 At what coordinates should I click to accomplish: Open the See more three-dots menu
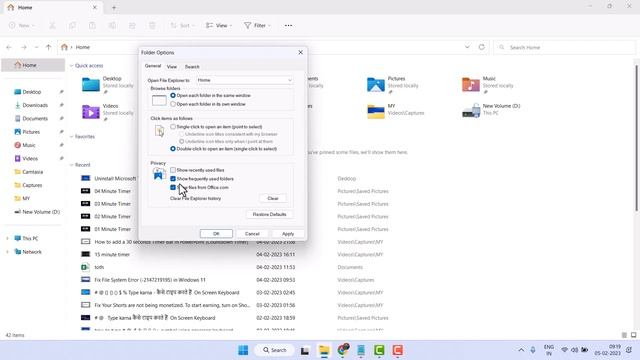289,25
